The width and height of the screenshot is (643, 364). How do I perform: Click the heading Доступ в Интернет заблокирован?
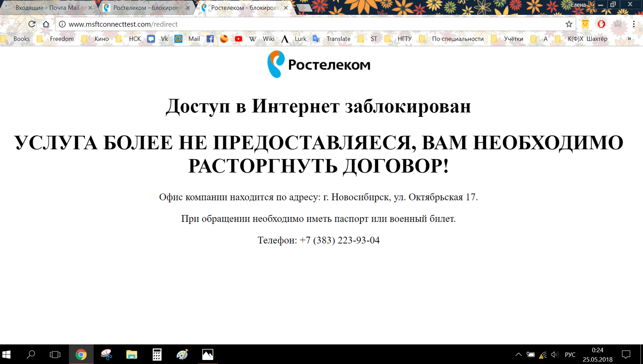[x=318, y=106]
